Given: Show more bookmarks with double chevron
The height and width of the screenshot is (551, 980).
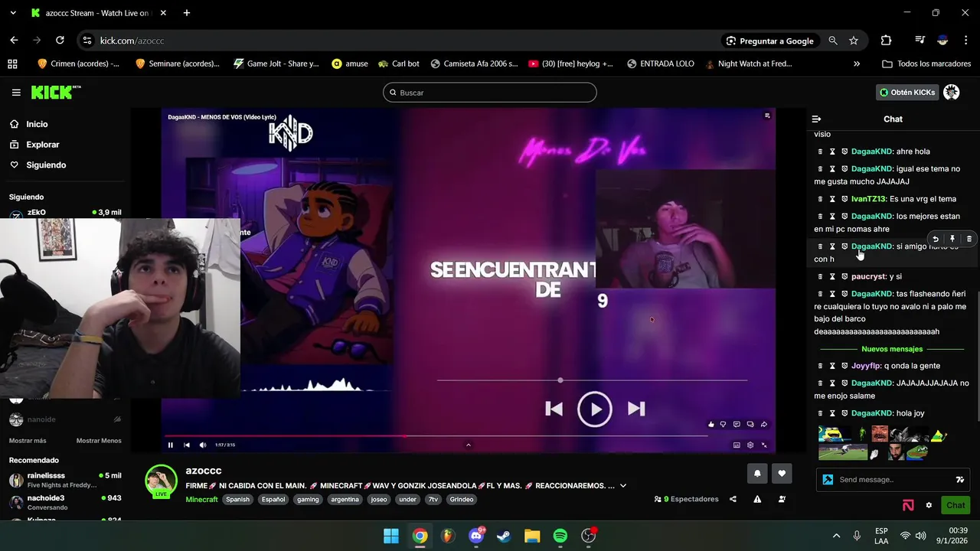Looking at the screenshot, I should click(857, 64).
